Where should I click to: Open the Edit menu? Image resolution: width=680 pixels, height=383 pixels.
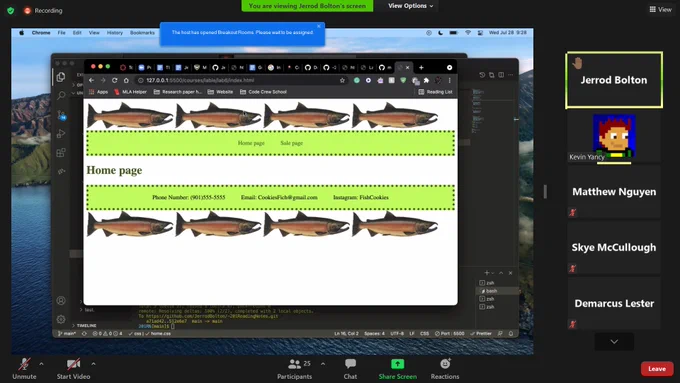point(77,33)
